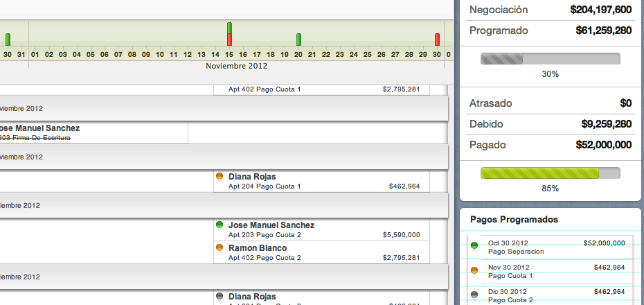
Task: Click gray dot for Dic 30 2012 Pago Cuota 2
Action: (x=474, y=295)
